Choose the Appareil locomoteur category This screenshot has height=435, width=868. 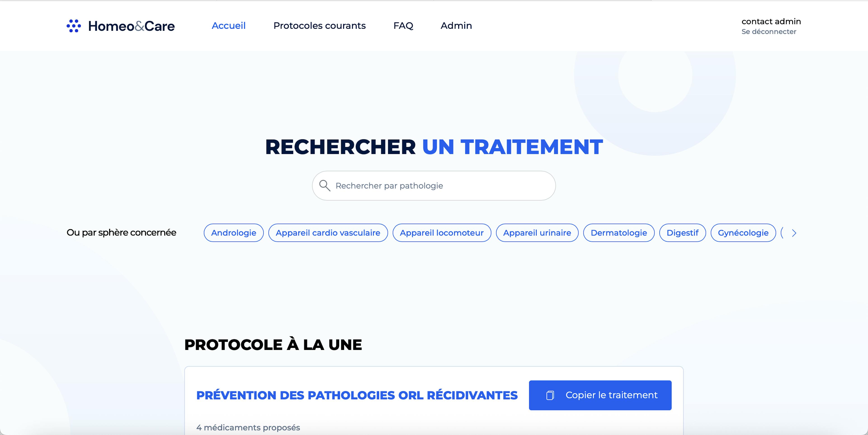441,233
